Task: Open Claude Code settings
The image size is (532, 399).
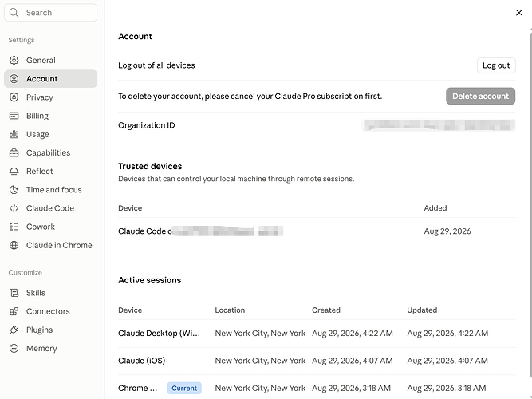Action: (50, 208)
